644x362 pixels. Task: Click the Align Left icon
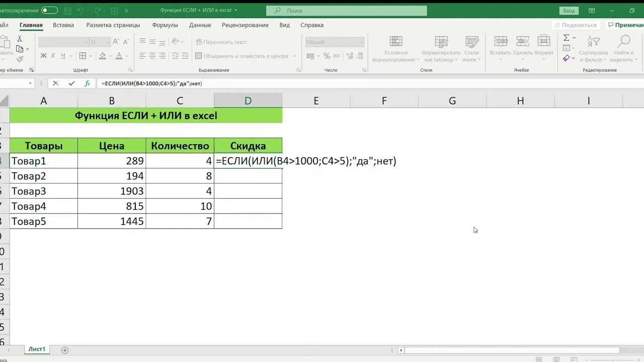tap(142, 56)
